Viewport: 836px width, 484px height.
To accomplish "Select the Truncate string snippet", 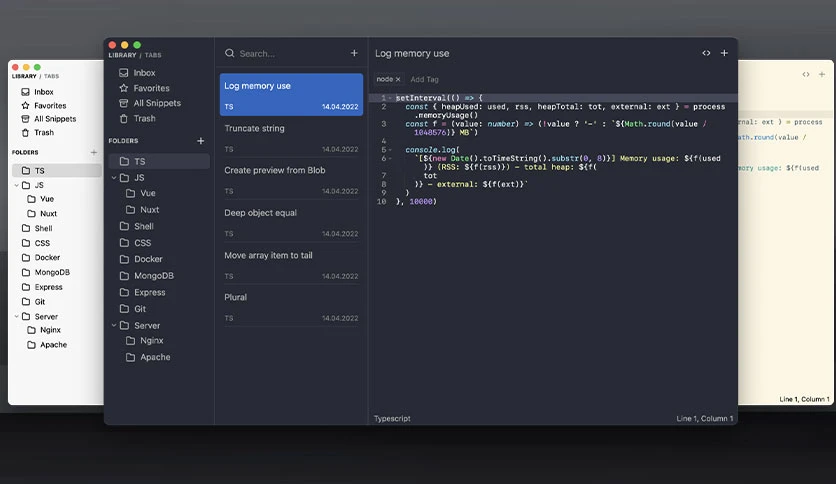I will 291,138.
